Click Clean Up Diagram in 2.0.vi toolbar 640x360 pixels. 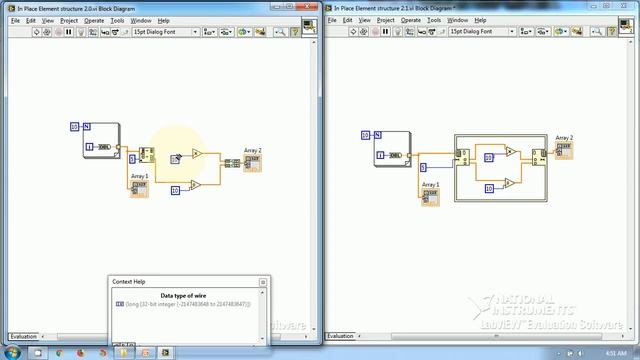pyautogui.click(x=260, y=32)
